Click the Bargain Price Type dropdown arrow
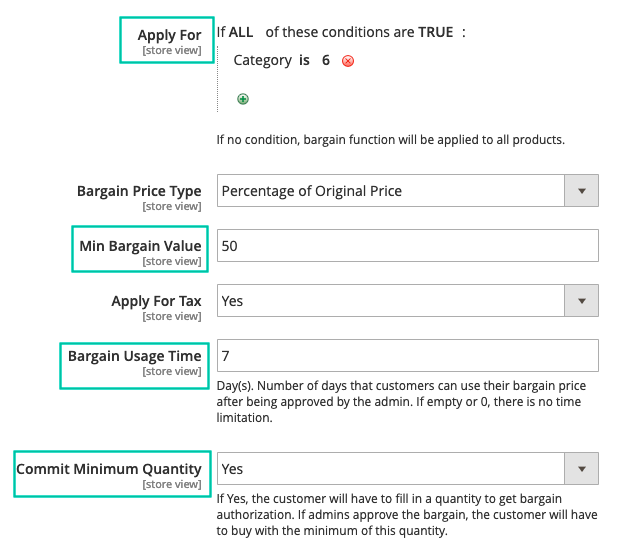This screenshot has width=635, height=554. tap(582, 191)
